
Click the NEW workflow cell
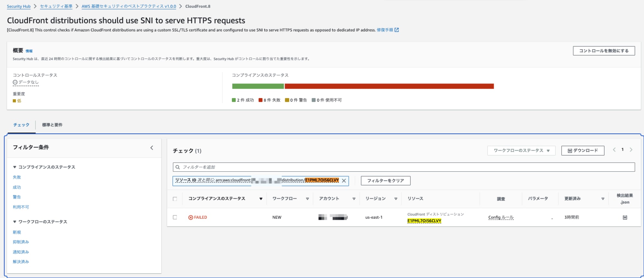click(x=277, y=217)
